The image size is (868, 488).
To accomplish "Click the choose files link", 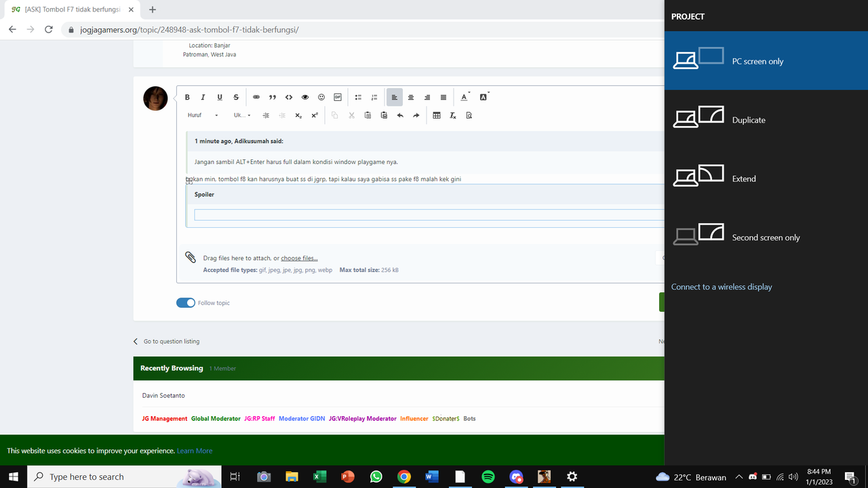I will tap(299, 258).
